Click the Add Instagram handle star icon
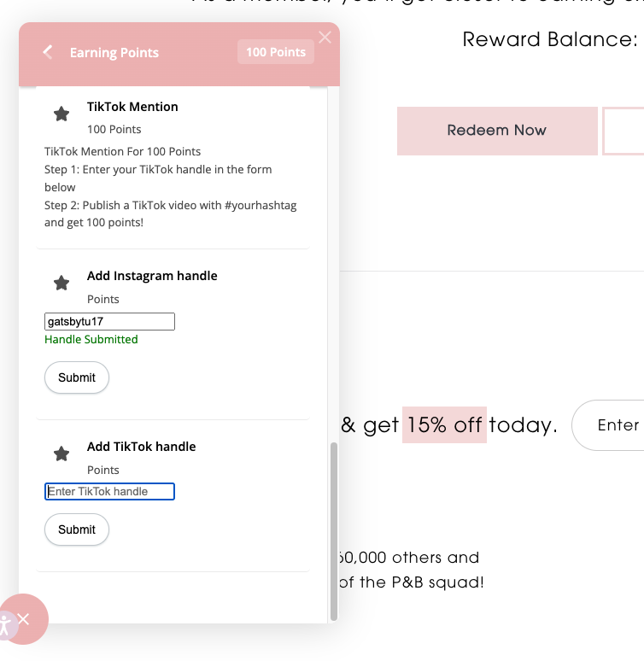The width and height of the screenshot is (644, 661). click(61, 283)
